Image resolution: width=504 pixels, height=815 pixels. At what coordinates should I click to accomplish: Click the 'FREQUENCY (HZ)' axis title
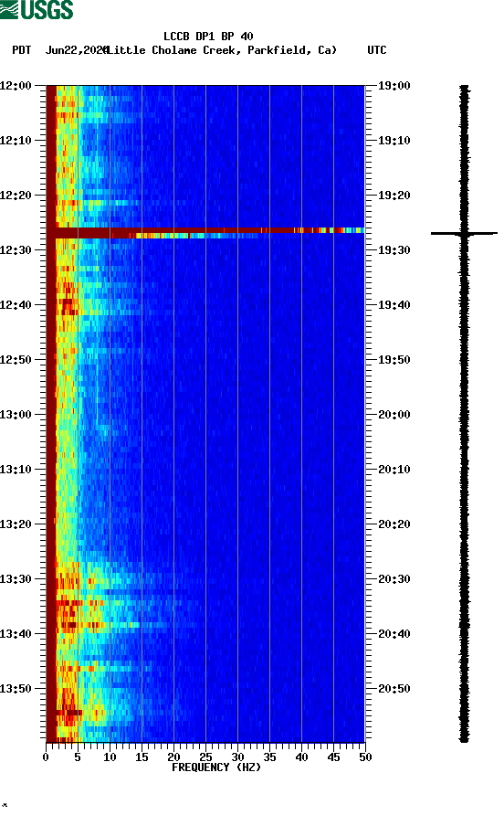pos(216,767)
